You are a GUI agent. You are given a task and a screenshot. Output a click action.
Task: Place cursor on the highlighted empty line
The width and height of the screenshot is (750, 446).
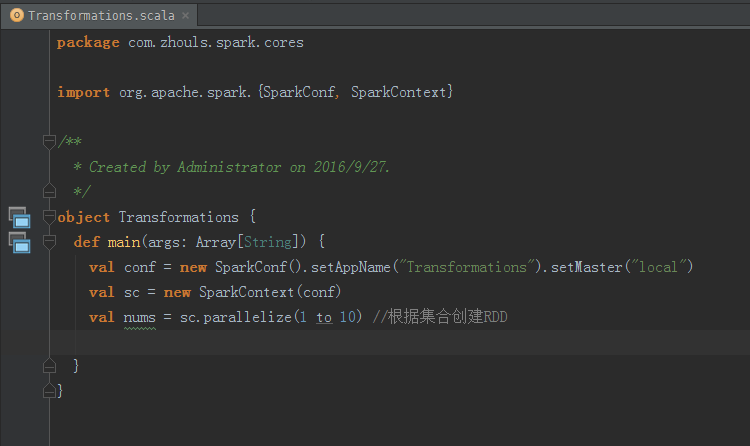[400, 342]
